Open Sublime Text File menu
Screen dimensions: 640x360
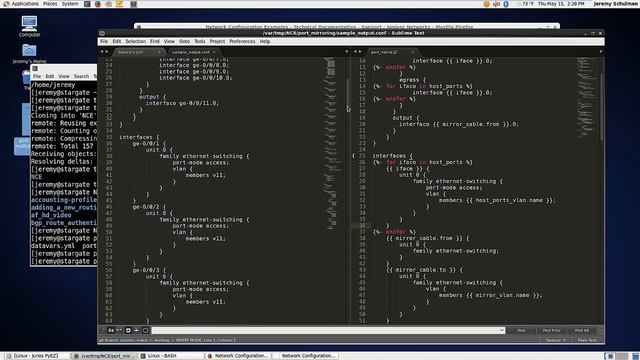click(x=104, y=41)
